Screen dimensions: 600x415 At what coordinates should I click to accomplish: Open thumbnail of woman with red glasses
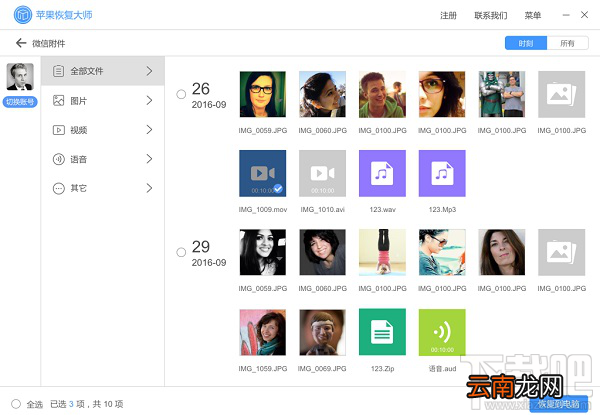click(x=442, y=94)
